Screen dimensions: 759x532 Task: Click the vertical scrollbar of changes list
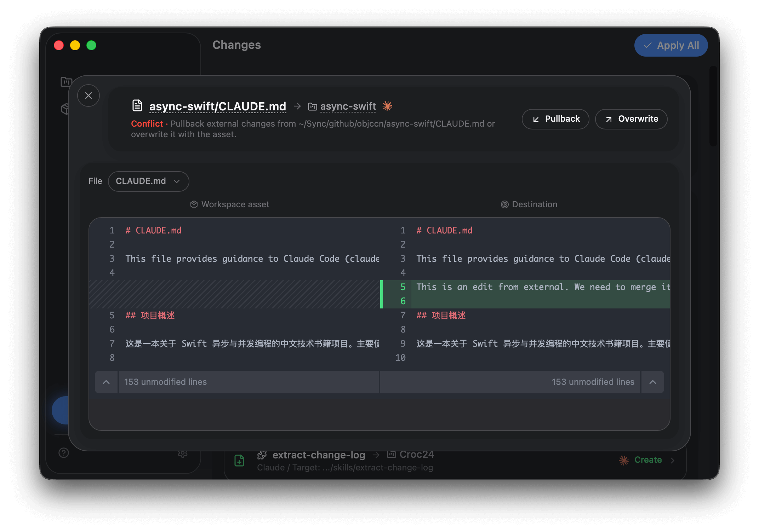(713, 106)
